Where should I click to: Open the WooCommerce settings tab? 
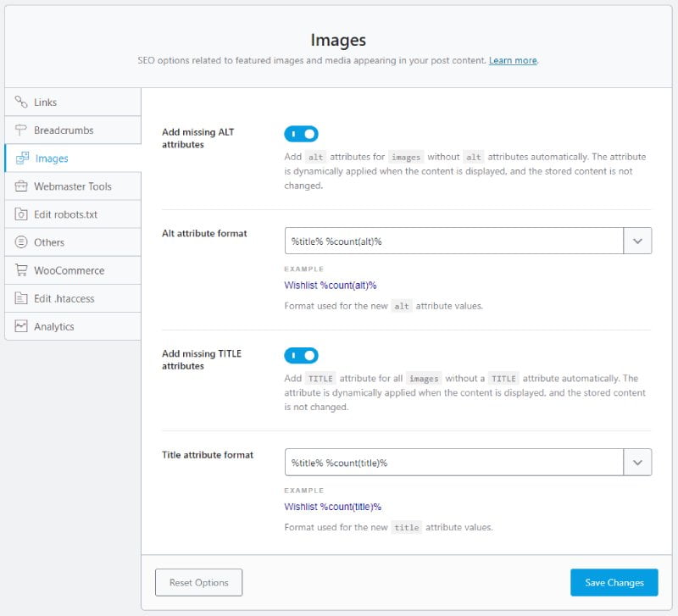(x=69, y=270)
